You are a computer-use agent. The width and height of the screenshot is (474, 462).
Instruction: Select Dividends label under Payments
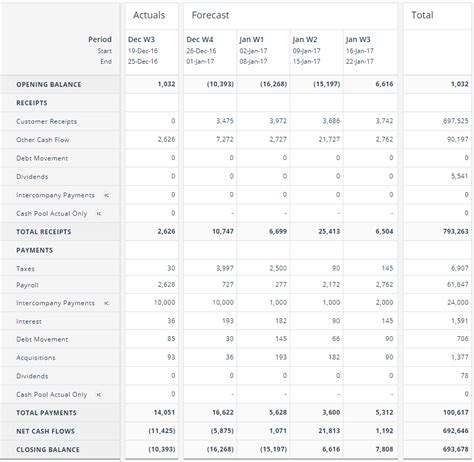tap(32, 376)
